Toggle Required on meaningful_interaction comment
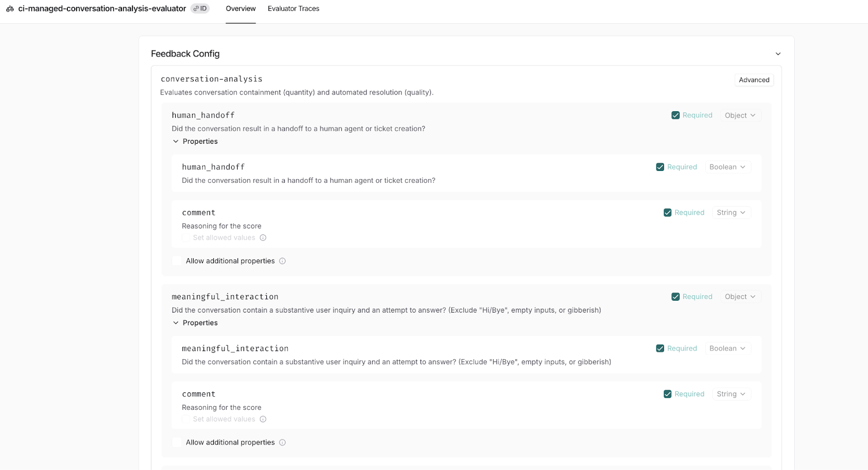The image size is (868, 470). [x=668, y=394]
